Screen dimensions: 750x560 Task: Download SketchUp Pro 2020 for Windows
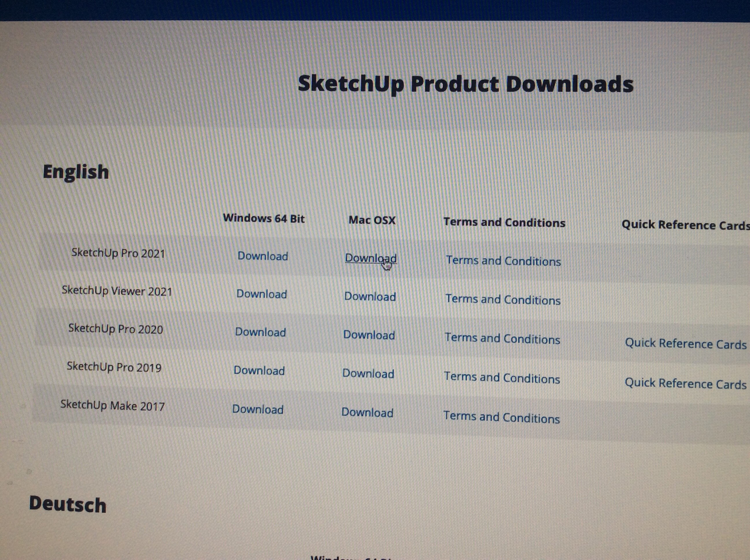pyautogui.click(x=260, y=332)
